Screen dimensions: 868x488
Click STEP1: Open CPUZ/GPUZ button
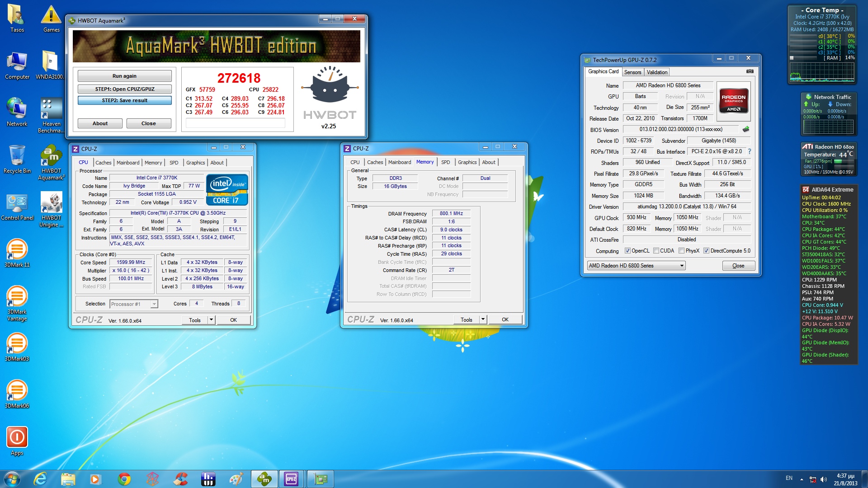(124, 89)
